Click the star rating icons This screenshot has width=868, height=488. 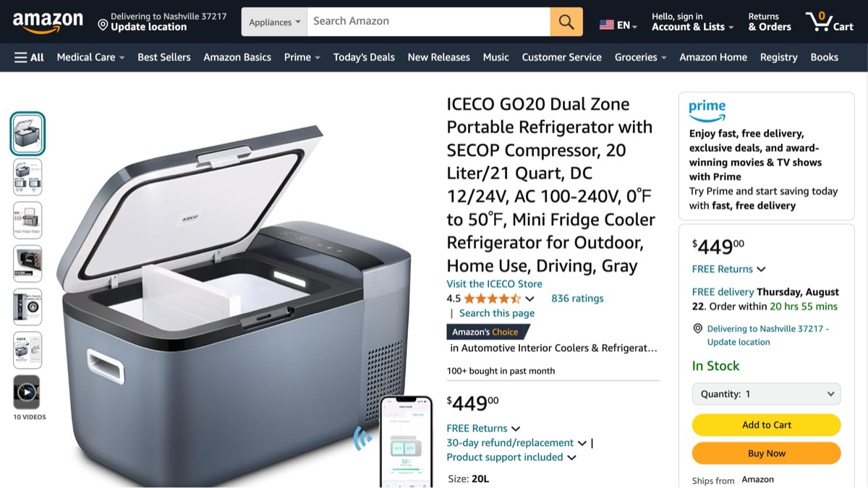(492, 299)
